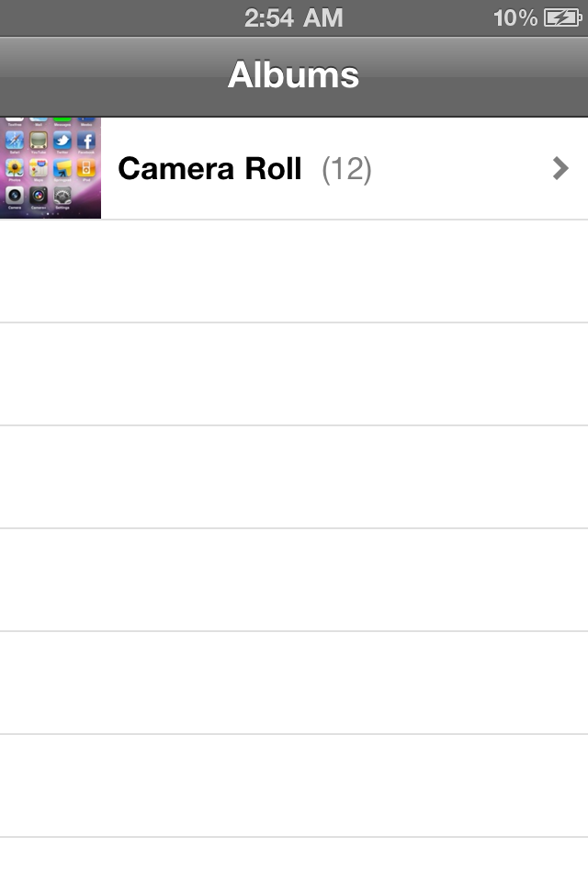Tap the 2:54 AM clock in the status bar
The width and height of the screenshot is (588, 882).
click(x=293, y=17)
